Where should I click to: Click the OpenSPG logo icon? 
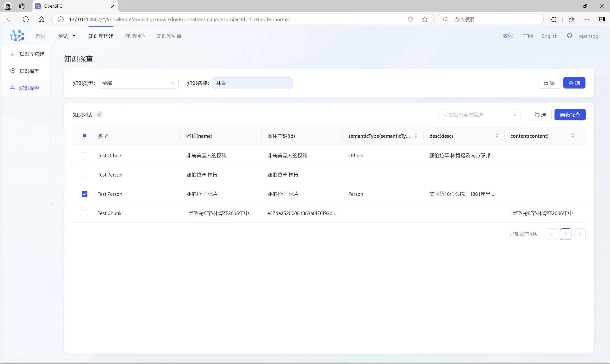click(x=17, y=36)
